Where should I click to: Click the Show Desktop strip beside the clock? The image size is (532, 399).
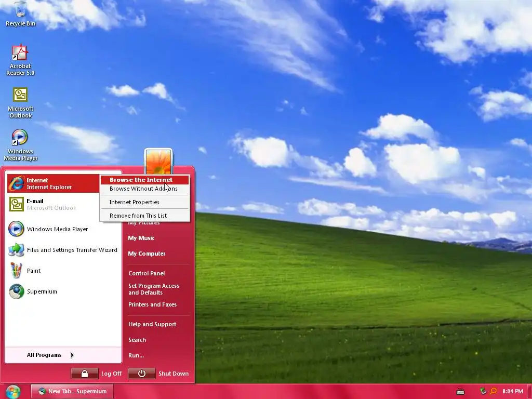pos(529,391)
